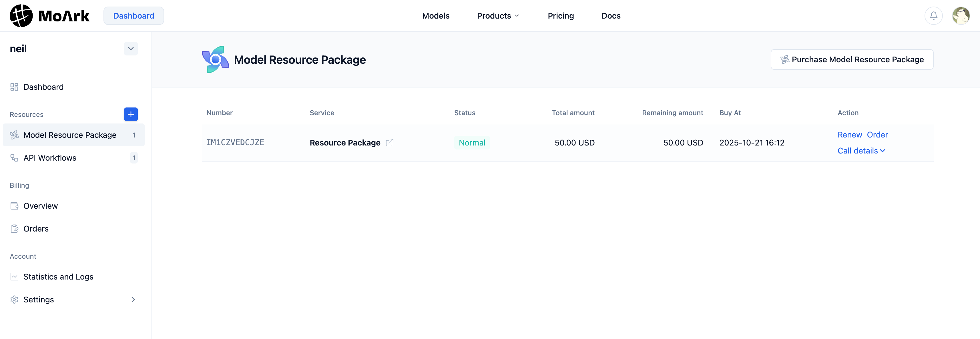The height and width of the screenshot is (339, 980).
Task: Expand the Settings submenu chevron
Action: click(133, 300)
